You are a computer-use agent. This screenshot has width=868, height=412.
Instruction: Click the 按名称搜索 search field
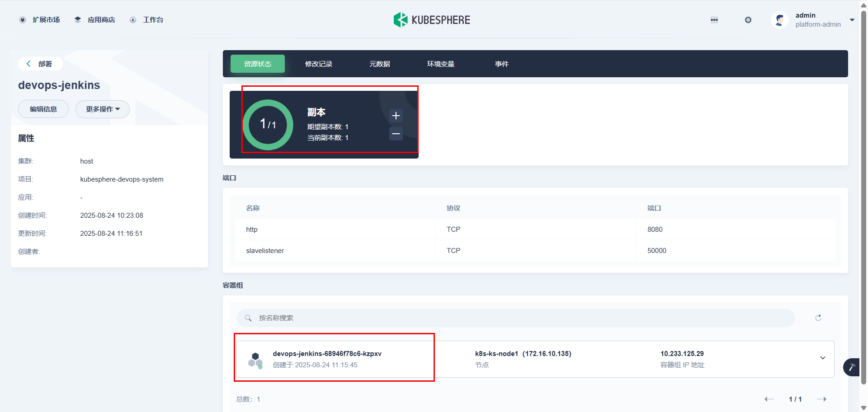tap(515, 318)
